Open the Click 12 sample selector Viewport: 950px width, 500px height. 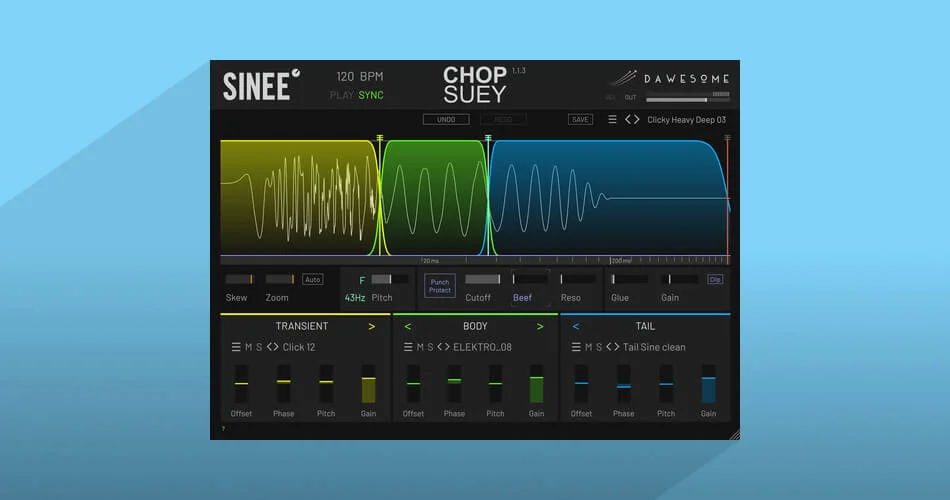point(299,347)
